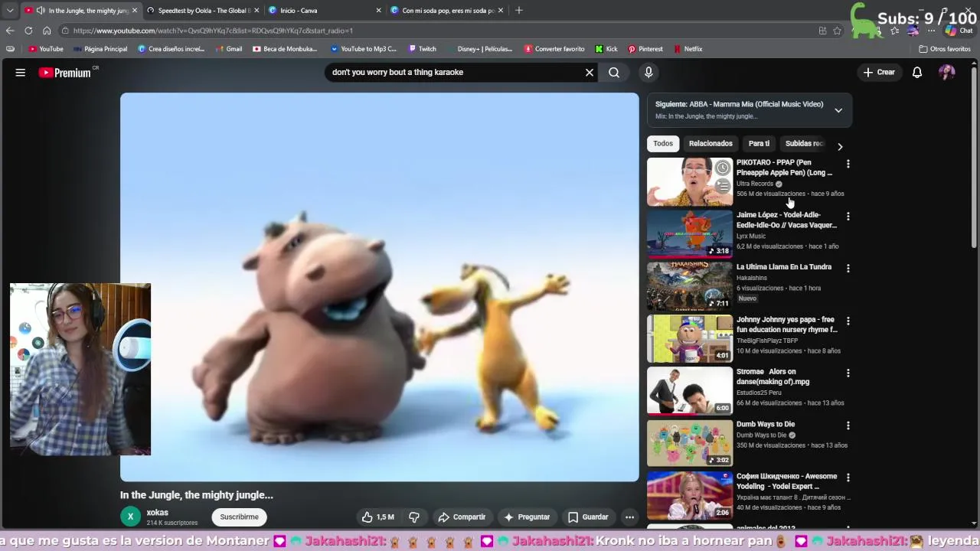Viewport: 980px width, 551px height.
Task: Open Copilot Chat button in browser toolbar
Action: pos(958,31)
